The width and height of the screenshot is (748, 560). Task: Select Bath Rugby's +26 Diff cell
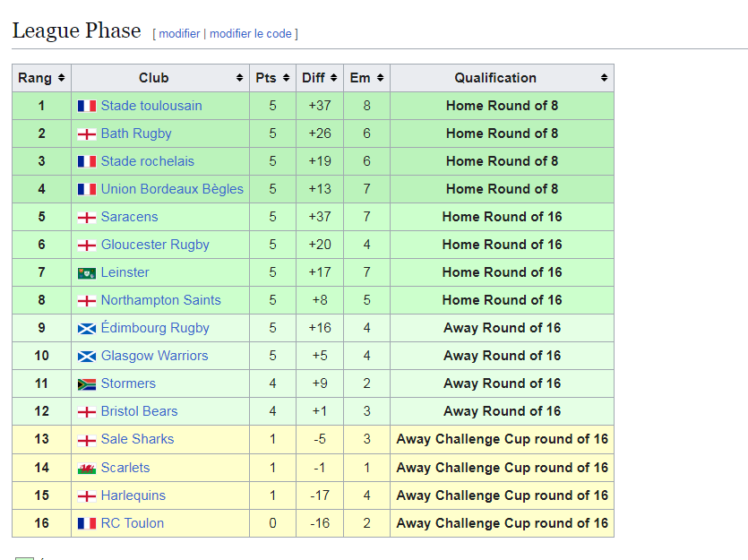[320, 134]
